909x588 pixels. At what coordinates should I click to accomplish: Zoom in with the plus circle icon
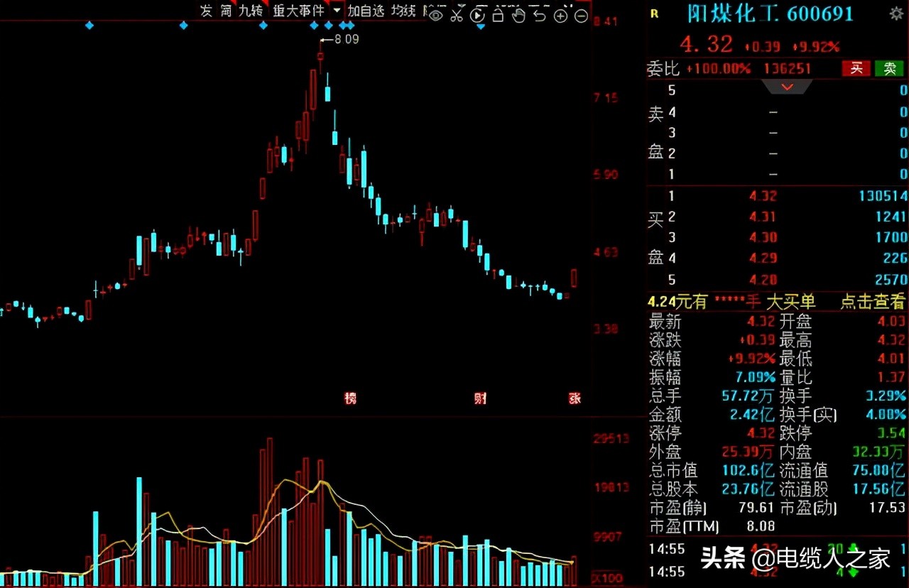click(x=561, y=16)
